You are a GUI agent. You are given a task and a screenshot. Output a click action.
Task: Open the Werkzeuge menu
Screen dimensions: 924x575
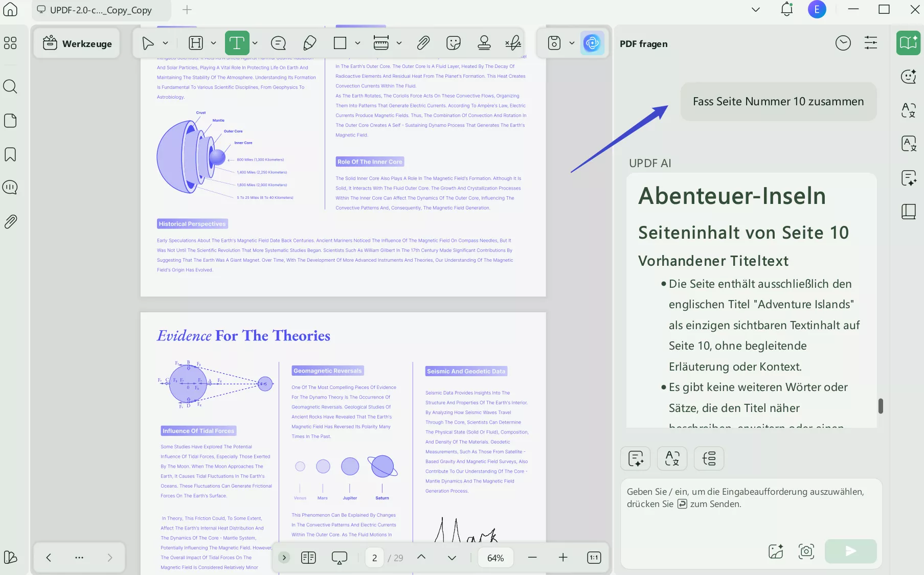pyautogui.click(x=77, y=43)
